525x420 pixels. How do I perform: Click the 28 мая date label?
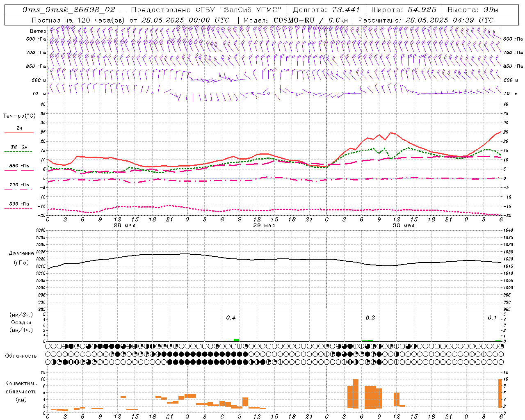point(125,226)
